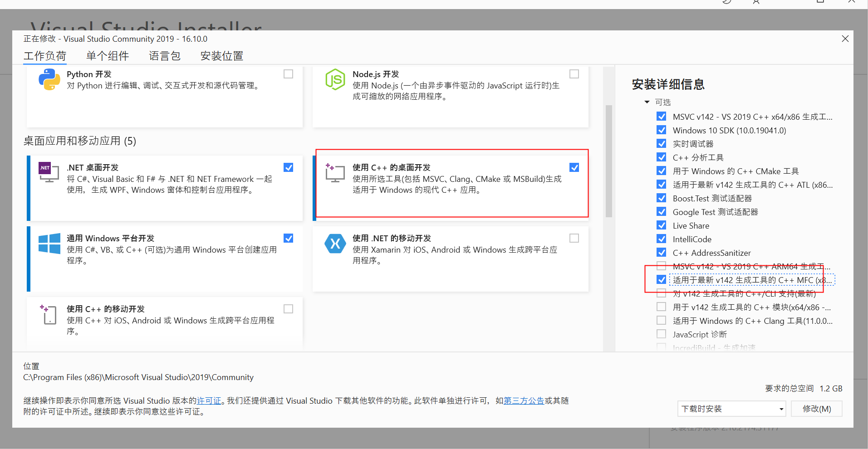Uncheck the IntelliCode component

(662, 239)
